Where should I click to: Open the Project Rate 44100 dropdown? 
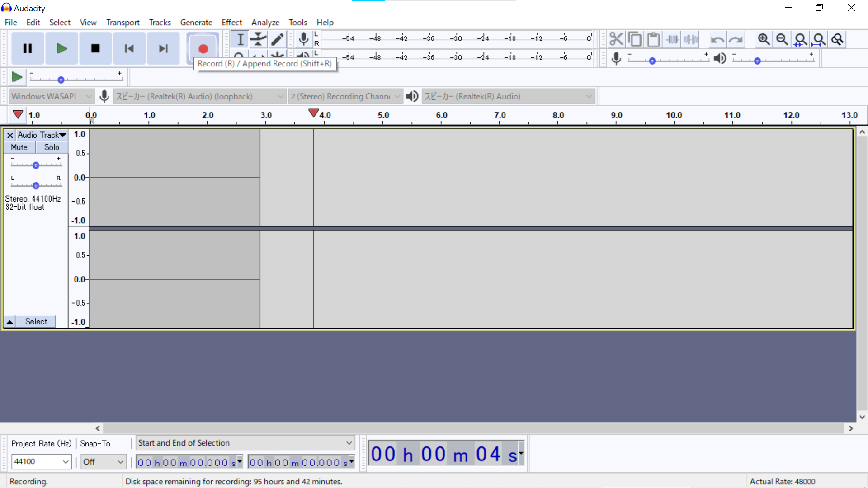click(x=66, y=461)
